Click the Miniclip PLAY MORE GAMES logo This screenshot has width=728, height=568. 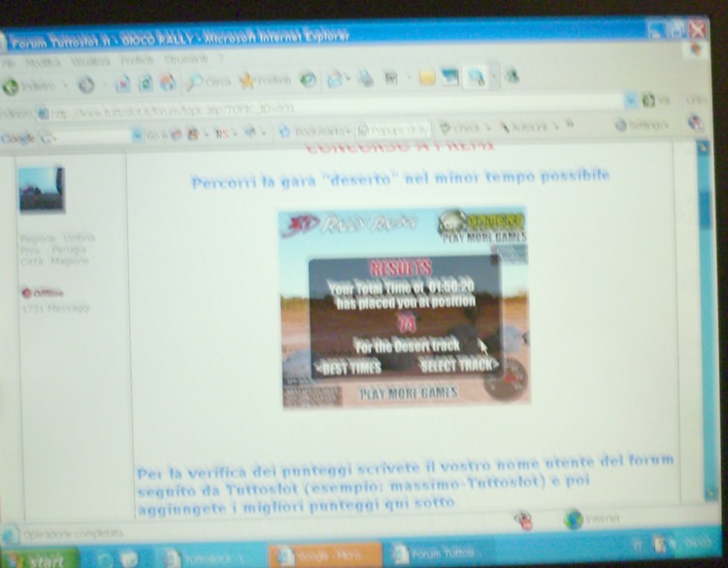[482, 226]
